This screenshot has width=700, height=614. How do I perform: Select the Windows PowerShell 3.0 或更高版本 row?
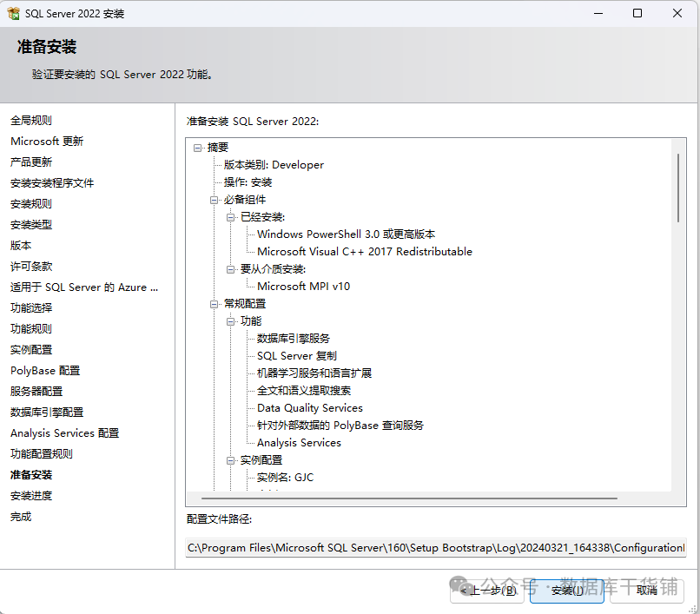coord(346,234)
